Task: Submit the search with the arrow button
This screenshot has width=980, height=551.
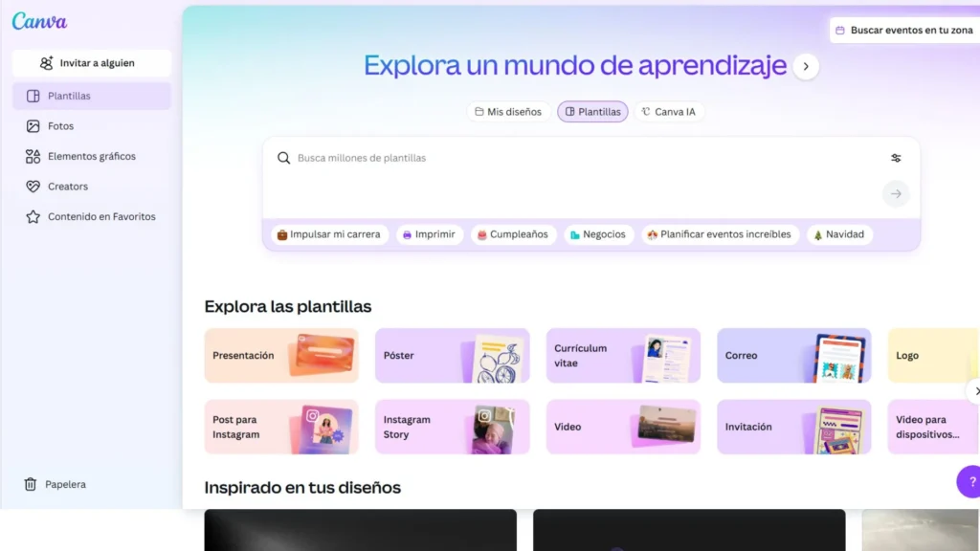Action: pyautogui.click(x=896, y=193)
